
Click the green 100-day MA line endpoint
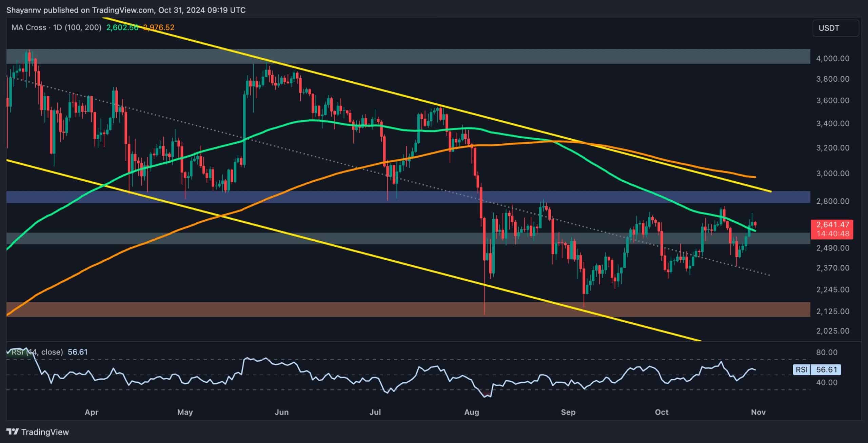(x=755, y=231)
